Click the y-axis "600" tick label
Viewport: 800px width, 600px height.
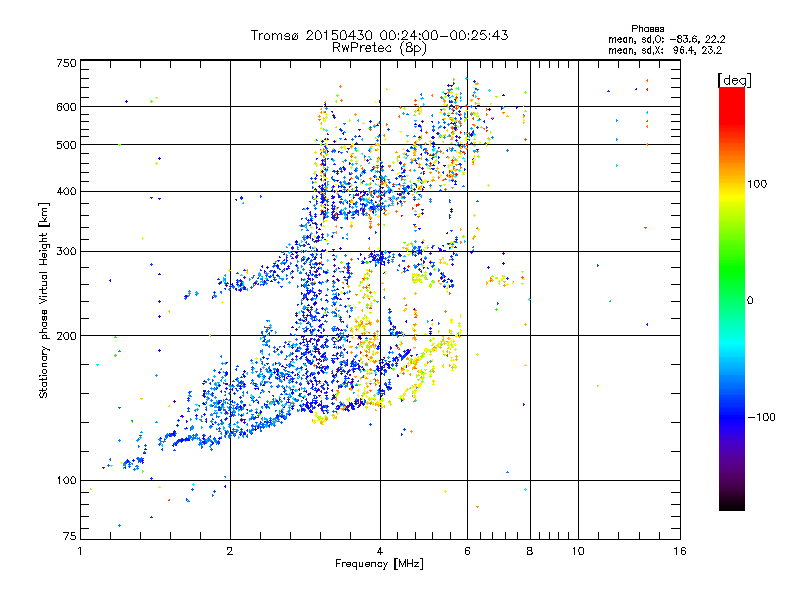[x=66, y=107]
